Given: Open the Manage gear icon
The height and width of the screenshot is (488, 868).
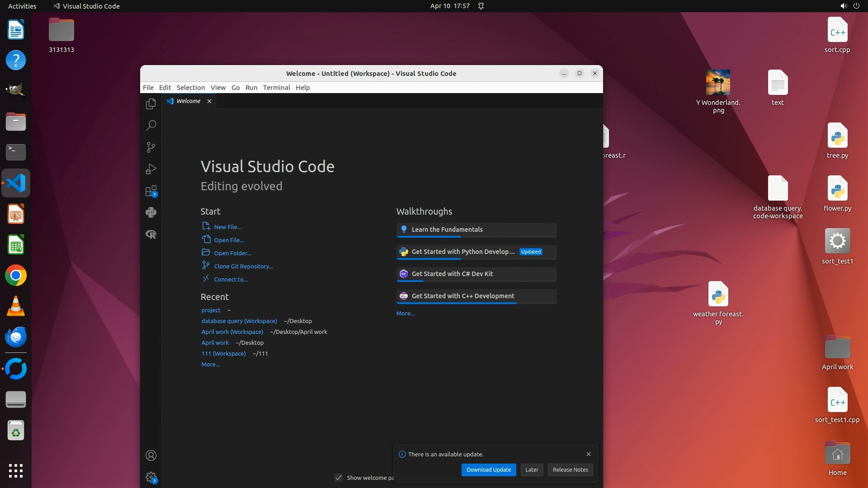Looking at the screenshot, I should pyautogui.click(x=151, y=477).
